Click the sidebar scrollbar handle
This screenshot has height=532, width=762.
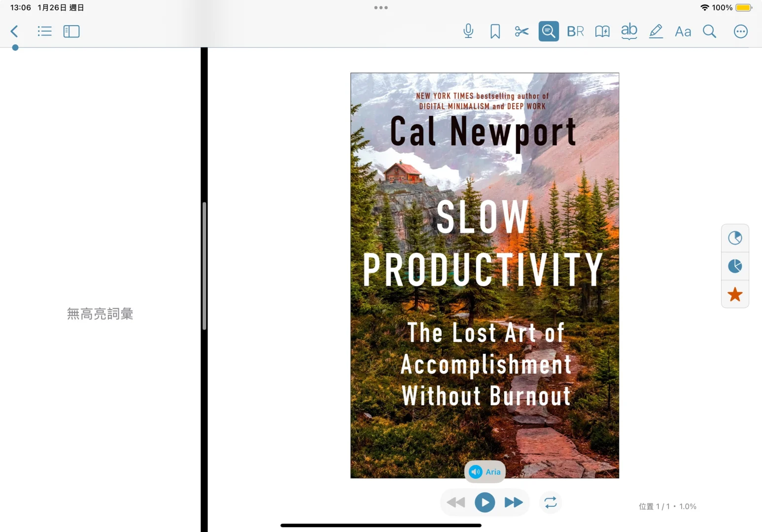pyautogui.click(x=204, y=266)
